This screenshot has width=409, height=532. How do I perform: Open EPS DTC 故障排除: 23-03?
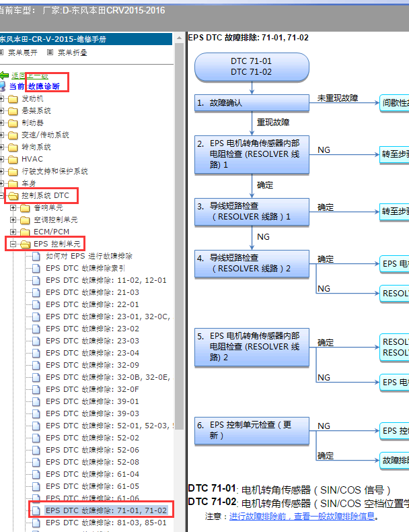(93, 341)
